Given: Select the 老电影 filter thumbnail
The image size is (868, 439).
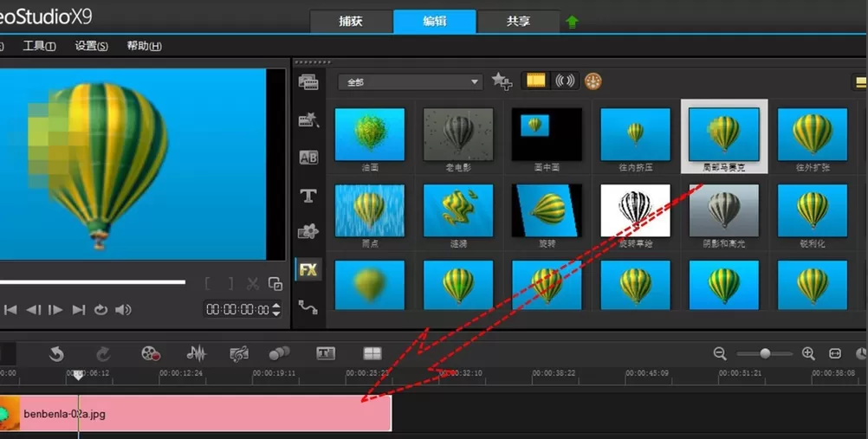Looking at the screenshot, I should (x=458, y=134).
